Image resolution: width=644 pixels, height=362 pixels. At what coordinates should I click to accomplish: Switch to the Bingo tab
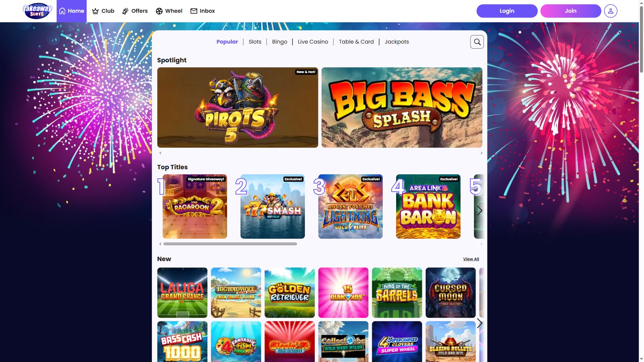[x=279, y=42]
